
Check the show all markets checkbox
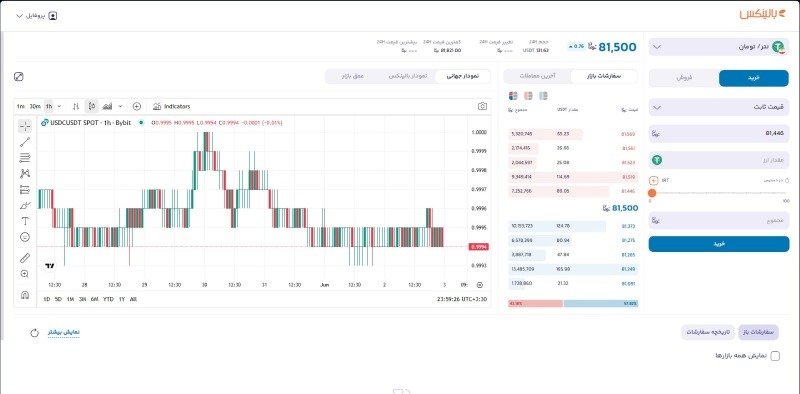coord(775,356)
